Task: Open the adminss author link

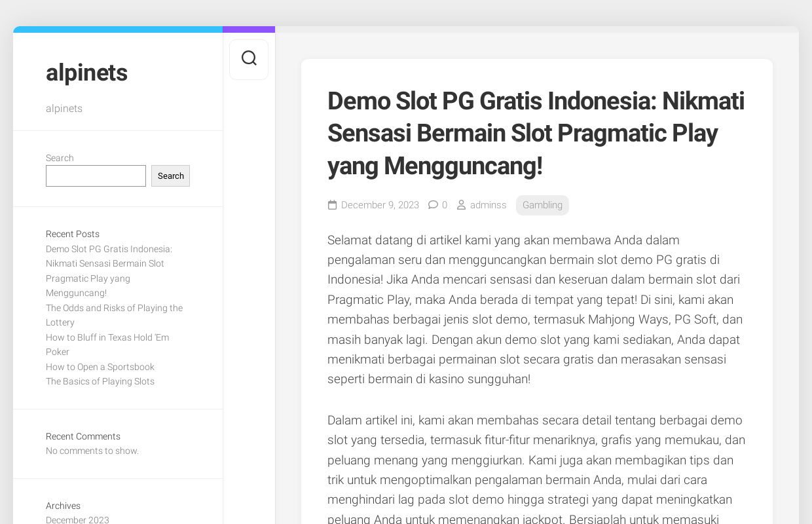Action: point(488,205)
